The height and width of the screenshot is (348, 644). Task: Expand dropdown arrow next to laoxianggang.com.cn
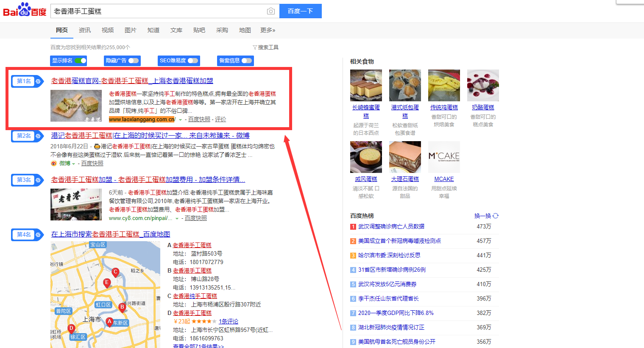pyautogui.click(x=181, y=120)
